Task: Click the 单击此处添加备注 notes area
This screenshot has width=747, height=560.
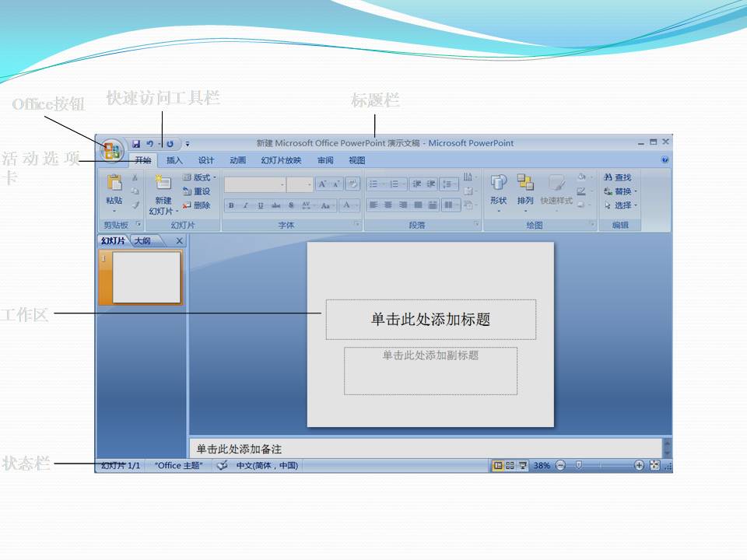Action: pos(426,449)
